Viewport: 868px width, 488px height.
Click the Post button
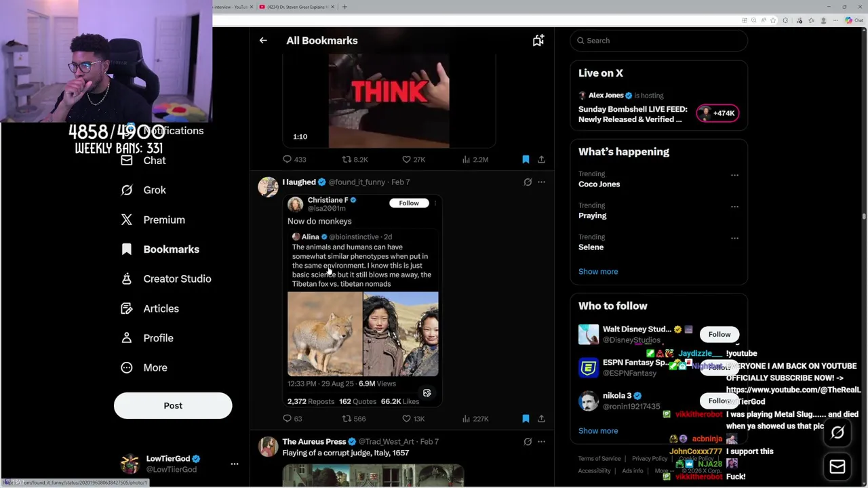pyautogui.click(x=173, y=405)
